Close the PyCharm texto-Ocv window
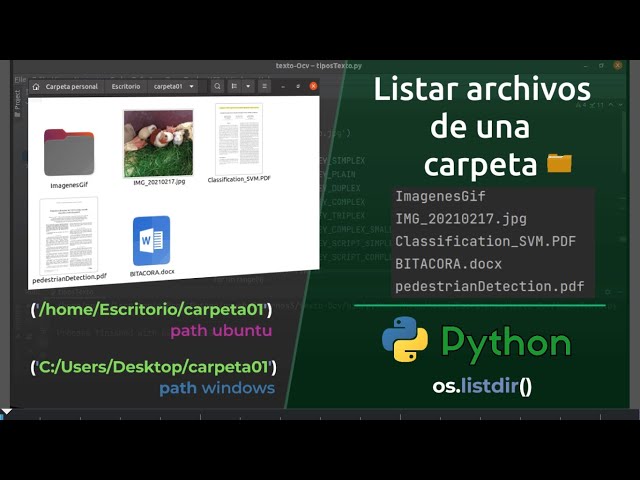The height and width of the screenshot is (480, 640). [618, 65]
